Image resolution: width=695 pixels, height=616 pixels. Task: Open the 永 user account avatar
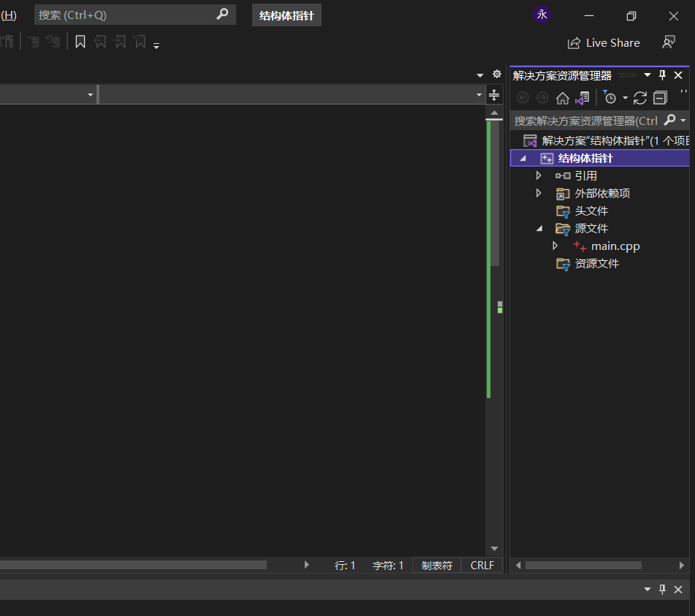pos(542,15)
